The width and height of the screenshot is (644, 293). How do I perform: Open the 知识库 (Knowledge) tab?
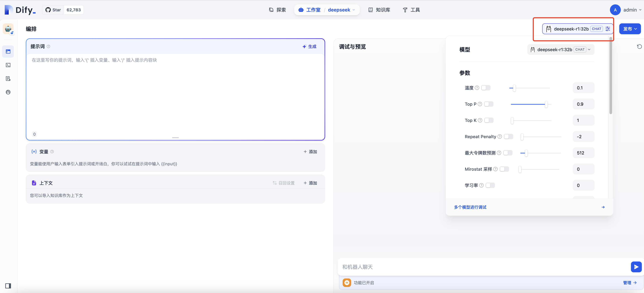pos(379,10)
